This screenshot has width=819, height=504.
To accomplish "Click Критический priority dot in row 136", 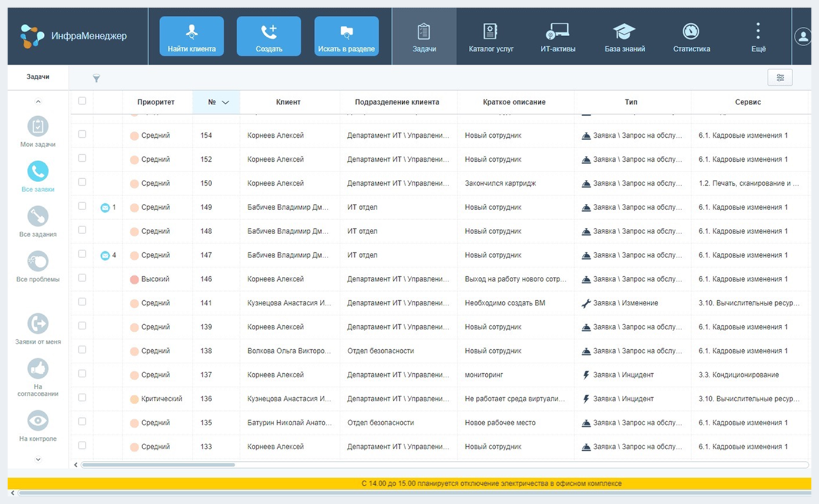I will 134,399.
